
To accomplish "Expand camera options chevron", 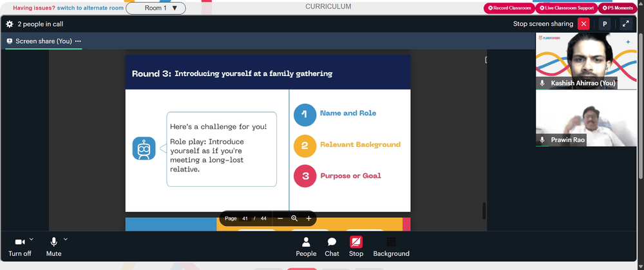I will [x=32, y=239].
